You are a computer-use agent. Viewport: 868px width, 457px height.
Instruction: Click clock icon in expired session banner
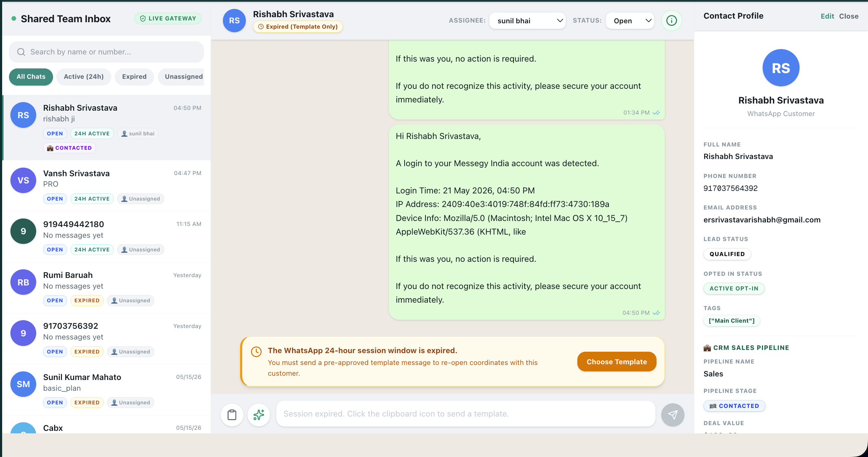pos(256,352)
